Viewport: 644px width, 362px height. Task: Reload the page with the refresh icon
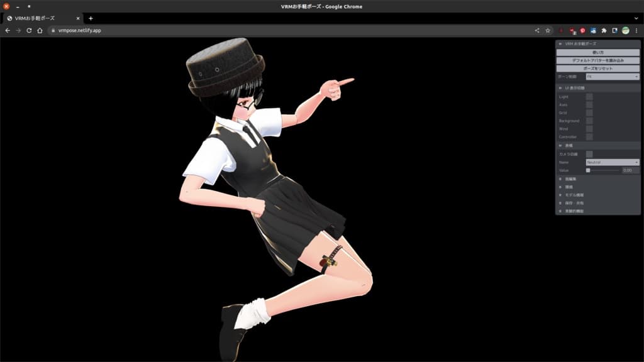[x=29, y=30]
